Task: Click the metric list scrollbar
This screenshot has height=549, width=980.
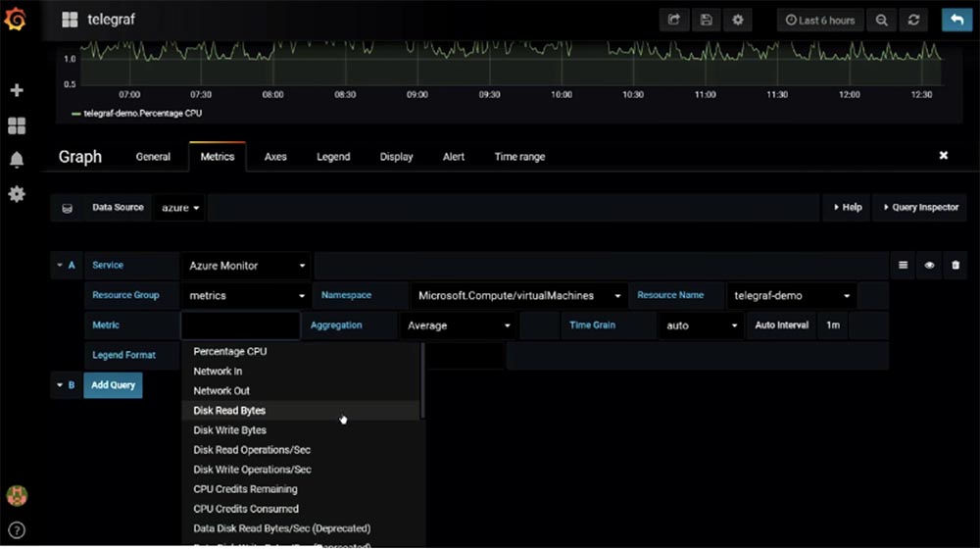Action: [423, 381]
